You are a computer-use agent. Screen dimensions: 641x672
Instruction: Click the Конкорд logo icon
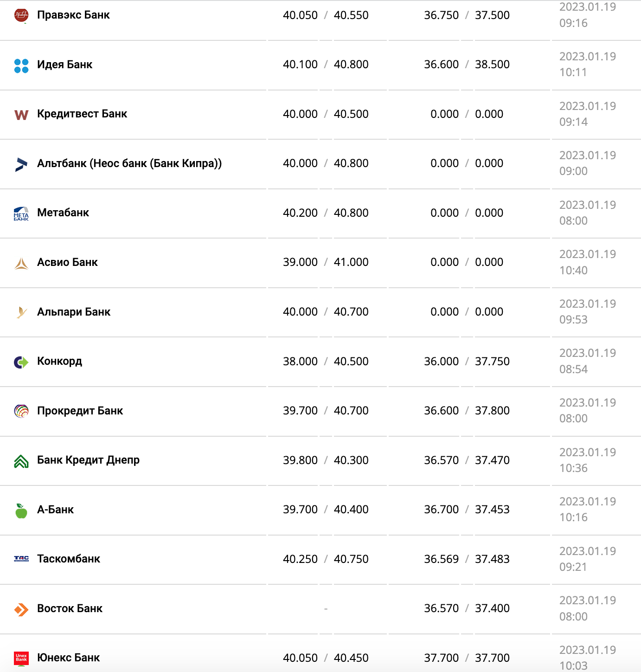[21, 362]
